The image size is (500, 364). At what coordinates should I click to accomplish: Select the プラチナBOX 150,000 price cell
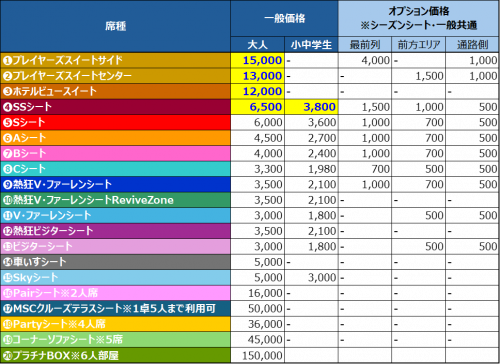click(257, 355)
